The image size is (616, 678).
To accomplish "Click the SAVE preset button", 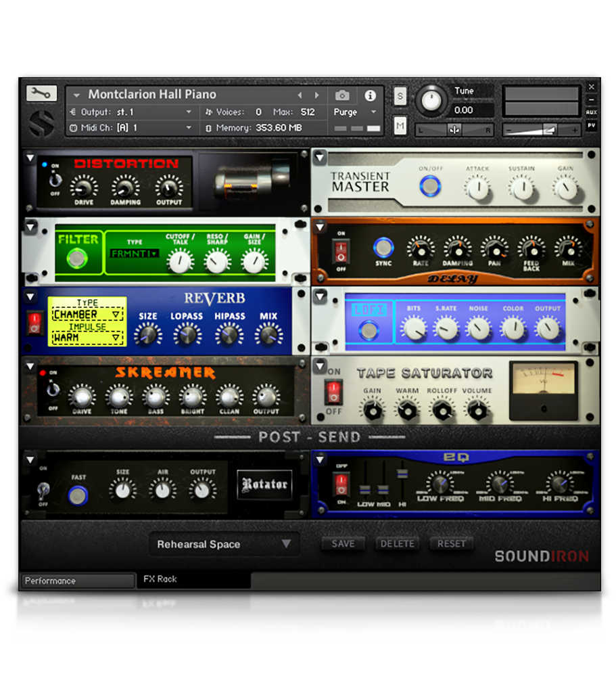I will pos(343,543).
